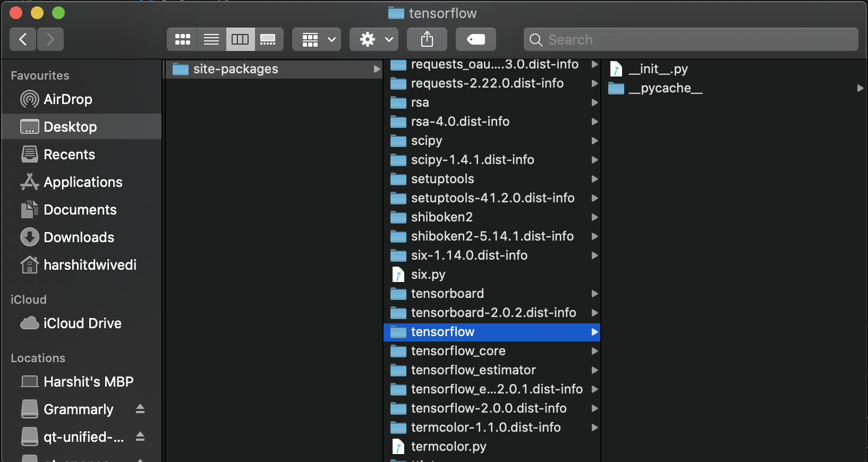Select Desktop in Favourites

81,127
